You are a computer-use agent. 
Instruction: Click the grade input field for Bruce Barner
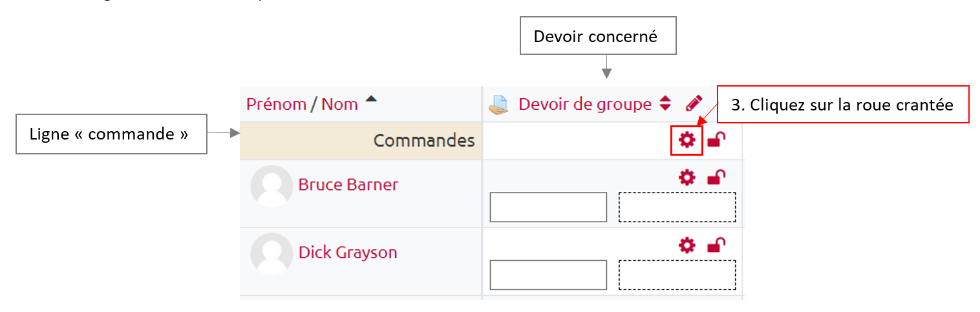click(x=548, y=207)
